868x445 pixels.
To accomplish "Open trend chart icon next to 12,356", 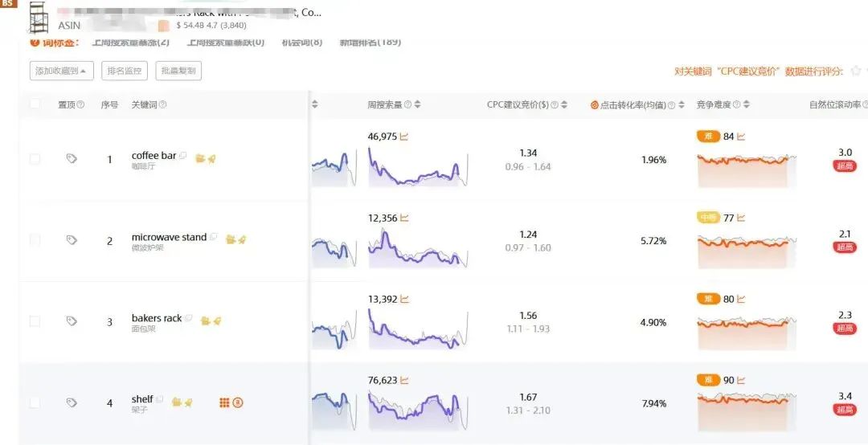I will [404, 218].
